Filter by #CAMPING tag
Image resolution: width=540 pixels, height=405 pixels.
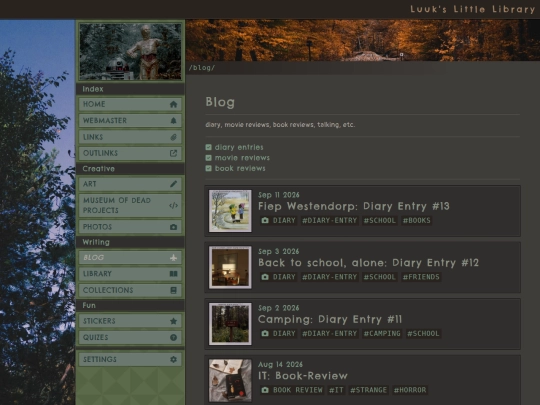click(382, 333)
